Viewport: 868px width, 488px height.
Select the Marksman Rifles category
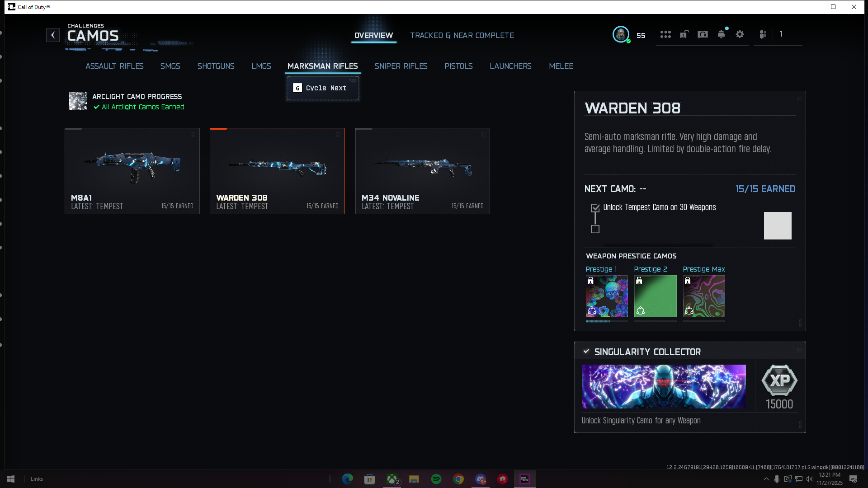[323, 66]
